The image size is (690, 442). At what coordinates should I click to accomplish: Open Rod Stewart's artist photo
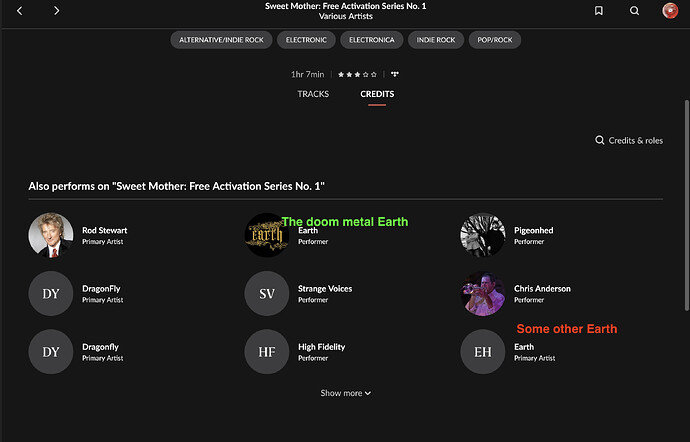[50, 235]
